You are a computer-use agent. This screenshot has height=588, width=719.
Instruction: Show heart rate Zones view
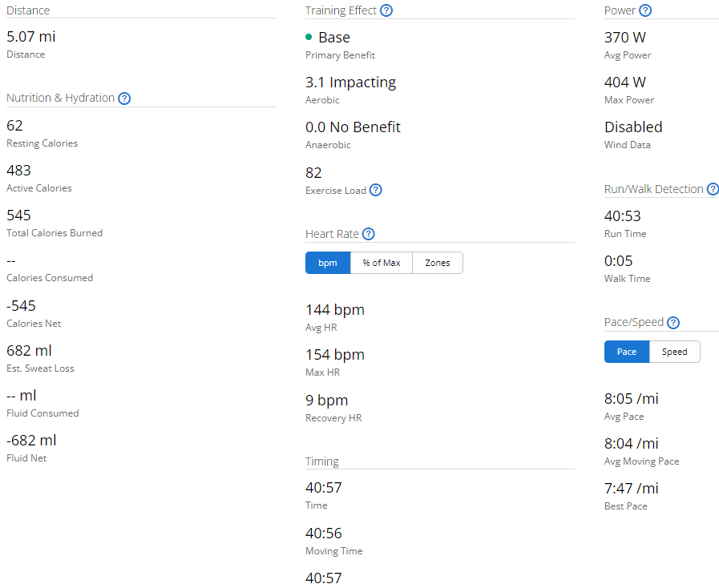[x=438, y=263]
